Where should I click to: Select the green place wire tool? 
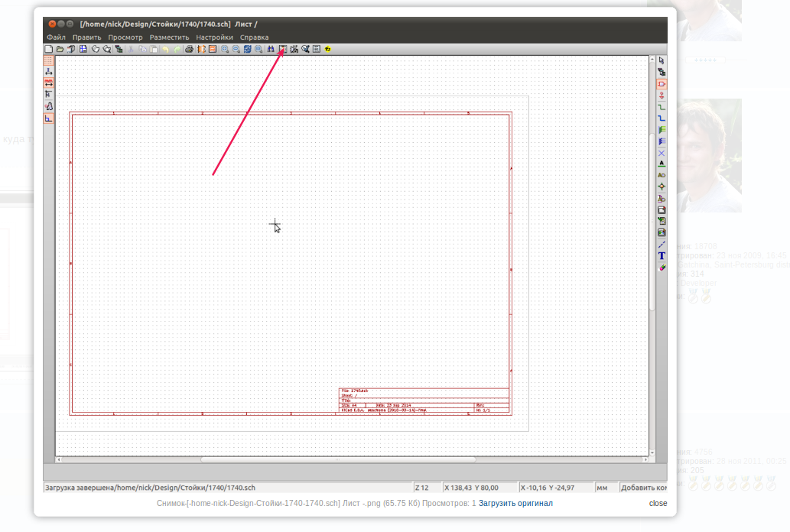tap(662, 107)
